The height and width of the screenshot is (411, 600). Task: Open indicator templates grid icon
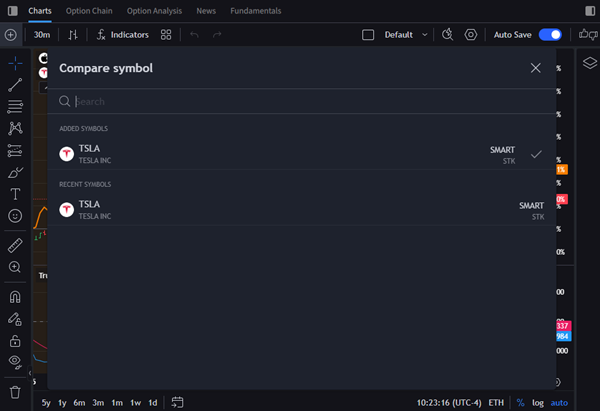[x=166, y=35]
